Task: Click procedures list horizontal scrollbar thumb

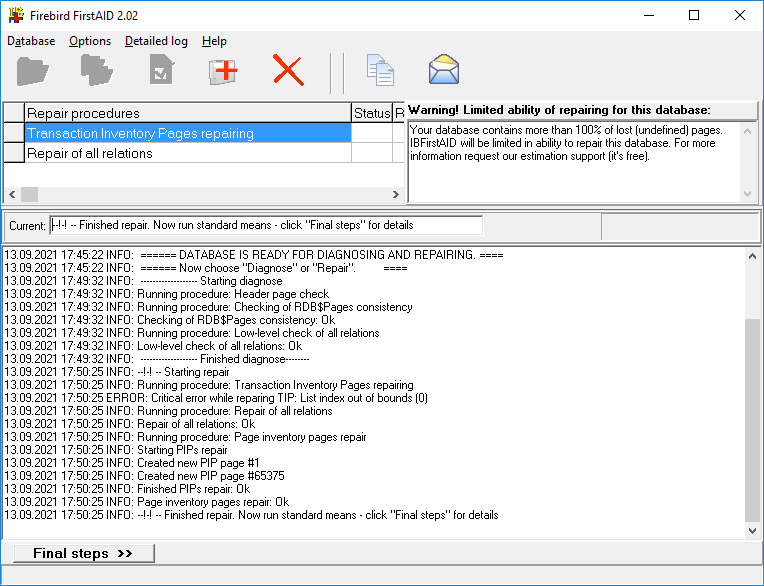Action: pos(29,194)
